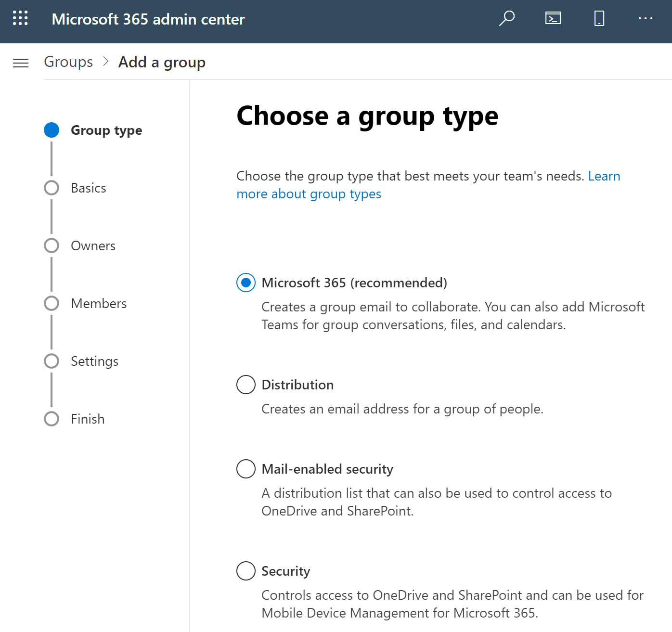Select the Microsoft 365 (recommended) group type

246,283
